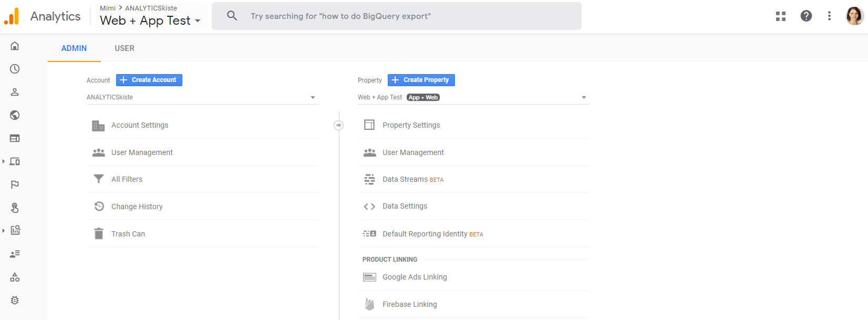Click the flag icon in sidebar
868x320 pixels.
click(x=15, y=184)
